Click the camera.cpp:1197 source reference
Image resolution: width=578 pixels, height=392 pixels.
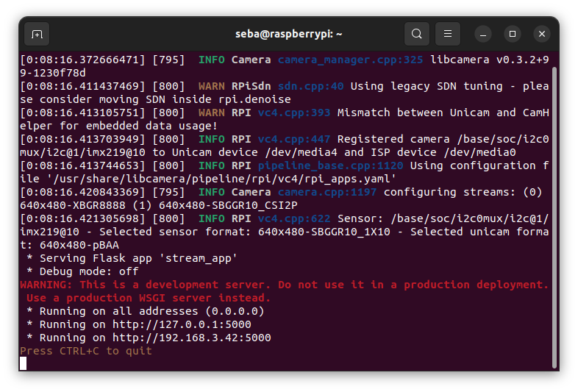pos(327,193)
